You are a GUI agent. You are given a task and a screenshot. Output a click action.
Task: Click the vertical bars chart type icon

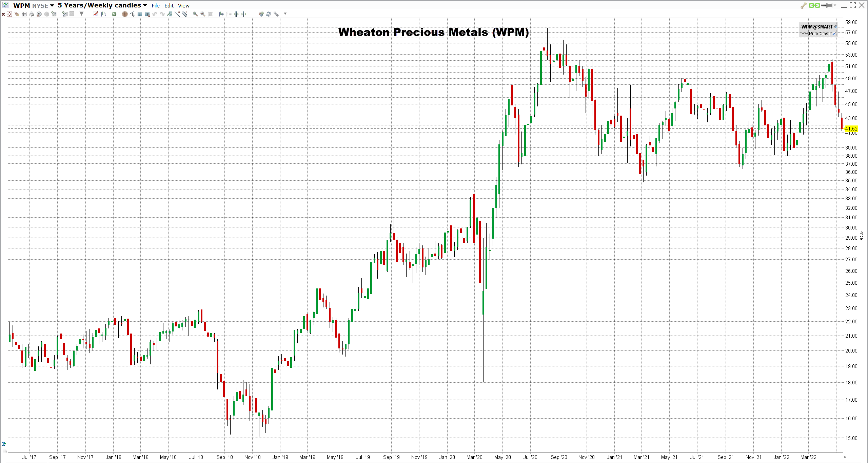coord(103,14)
